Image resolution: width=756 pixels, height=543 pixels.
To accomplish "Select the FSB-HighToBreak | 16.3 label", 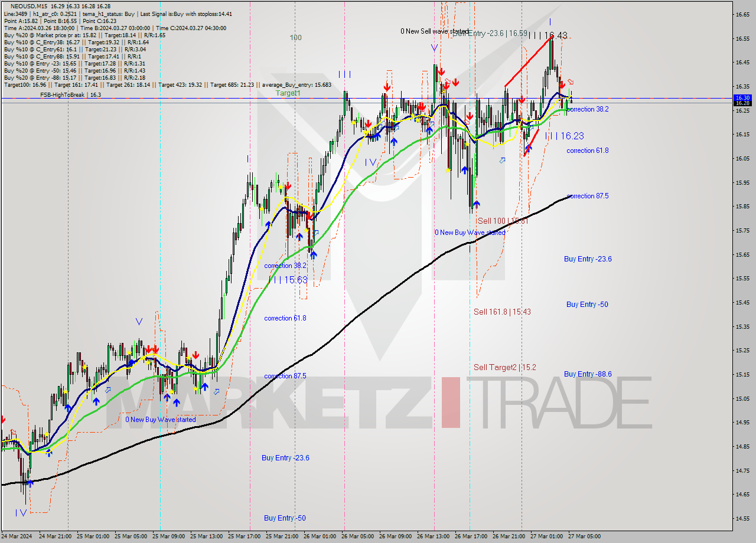I will click(x=70, y=94).
